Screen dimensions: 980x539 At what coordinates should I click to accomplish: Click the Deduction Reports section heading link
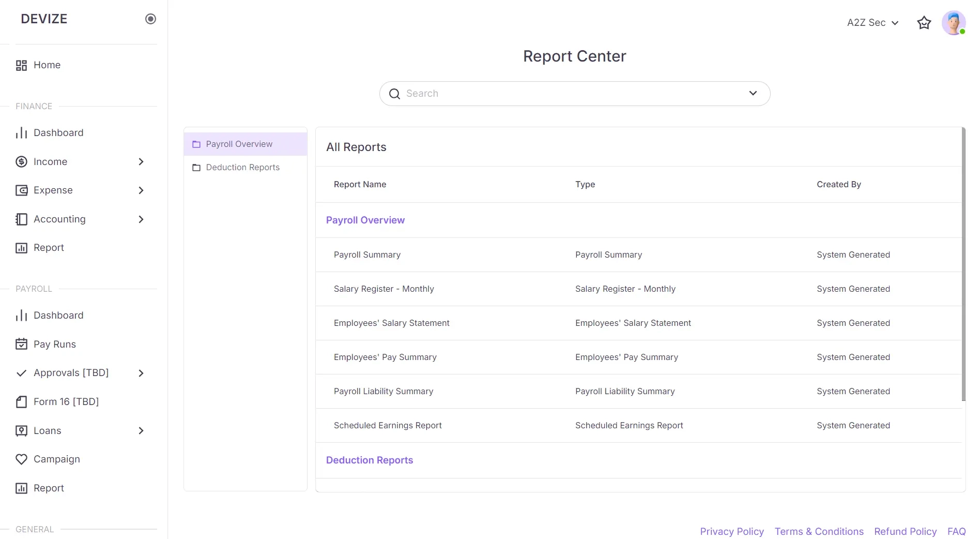(x=370, y=460)
